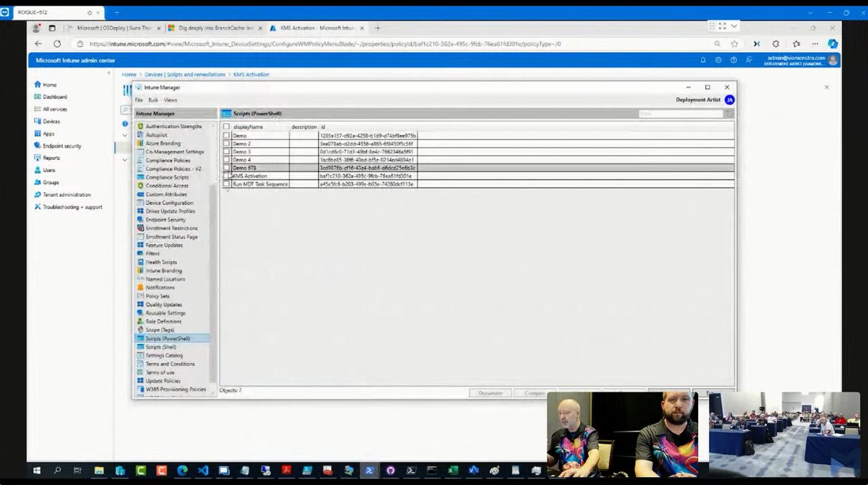Click the Compare button at the bottom
This screenshot has height=485, width=868.
pos(535,392)
